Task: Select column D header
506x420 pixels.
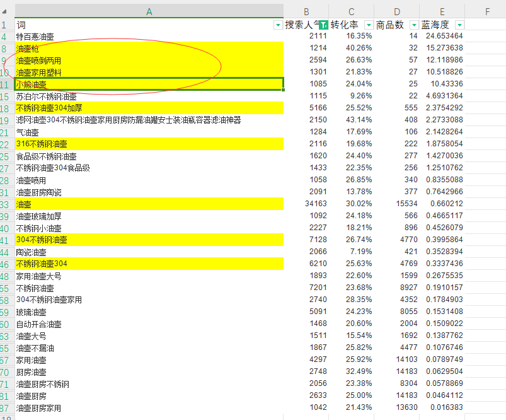Action: (397, 11)
